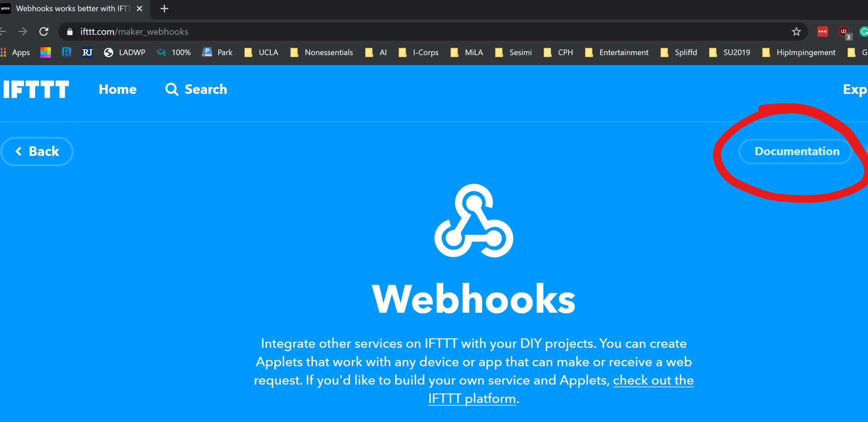This screenshot has height=422, width=868.
Task: Open the RJ bookmark icon
Action: pos(87,53)
